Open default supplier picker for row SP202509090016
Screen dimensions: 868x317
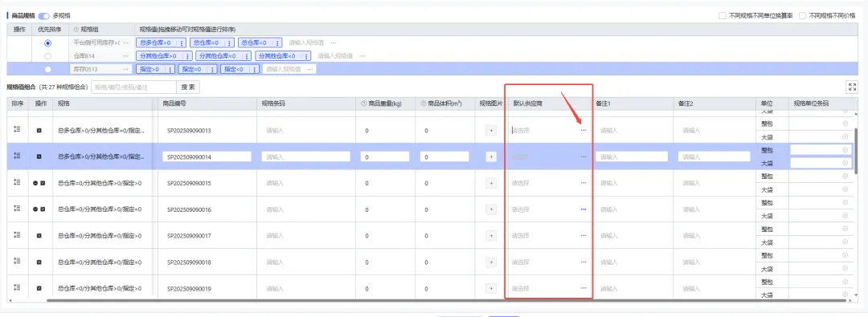[x=583, y=209]
